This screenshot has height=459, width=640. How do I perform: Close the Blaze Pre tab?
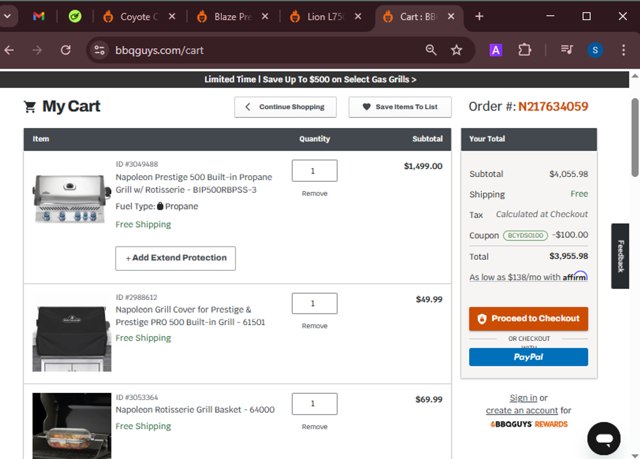[265, 16]
